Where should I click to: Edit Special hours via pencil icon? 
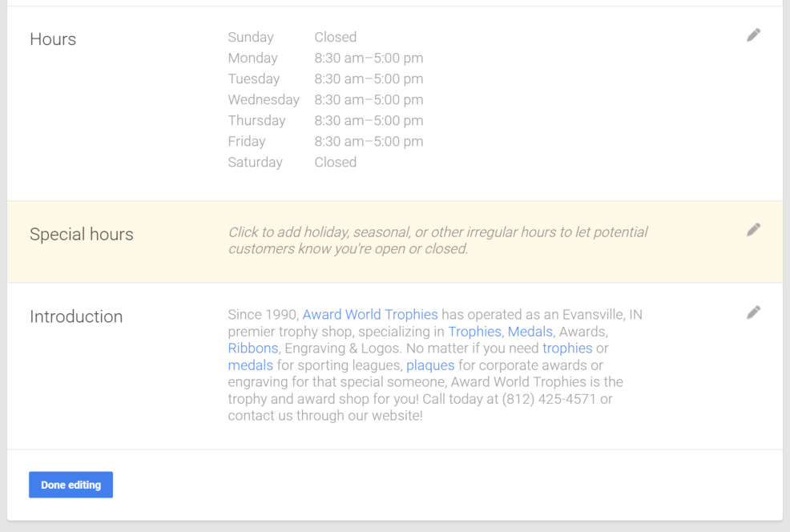click(x=753, y=230)
